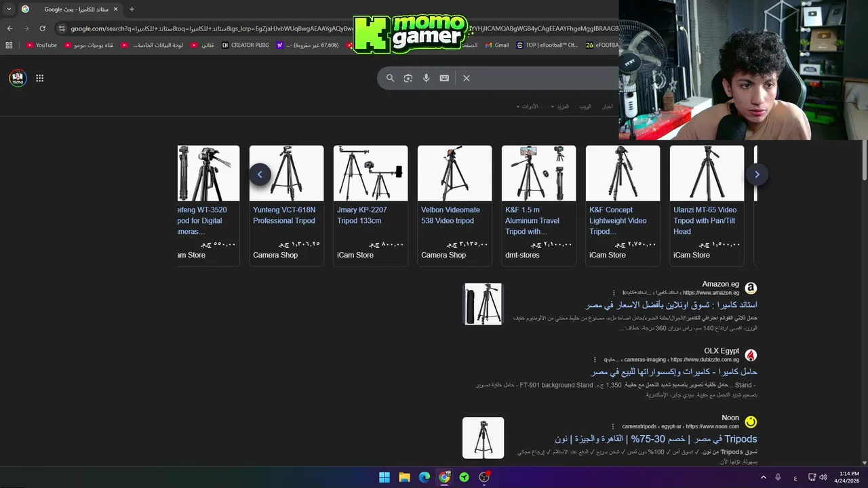The height and width of the screenshot is (488, 868).
Task: Open Jmary KP-2207 Tripod 133cm listing
Action: pyautogui.click(x=362, y=216)
